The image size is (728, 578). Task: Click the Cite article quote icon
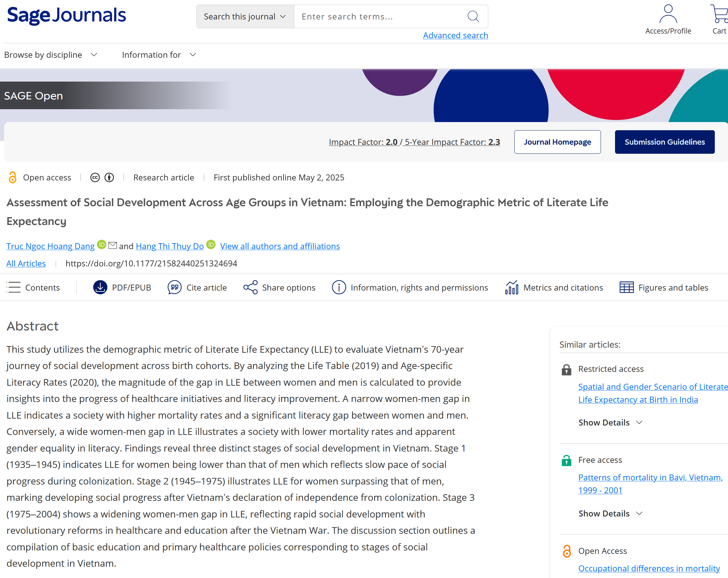point(174,287)
